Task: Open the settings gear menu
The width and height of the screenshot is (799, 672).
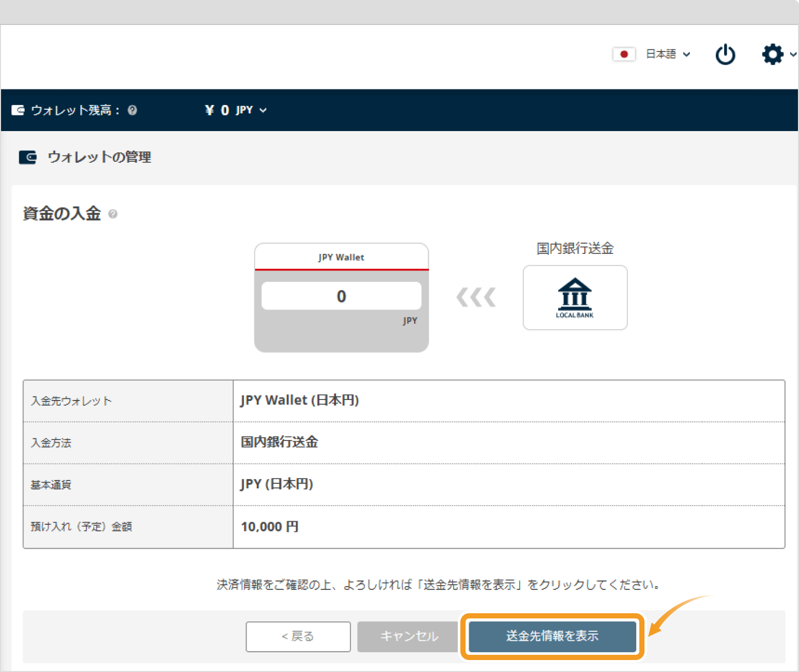Action: [772, 54]
